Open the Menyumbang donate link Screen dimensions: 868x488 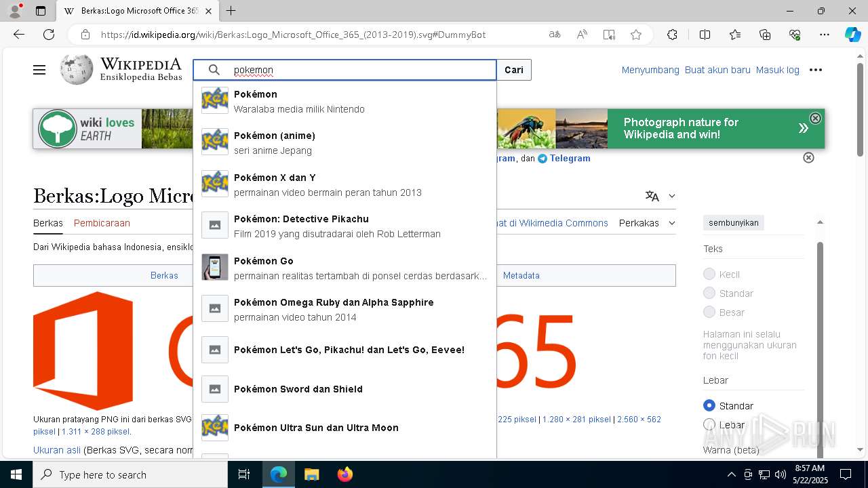[650, 70]
